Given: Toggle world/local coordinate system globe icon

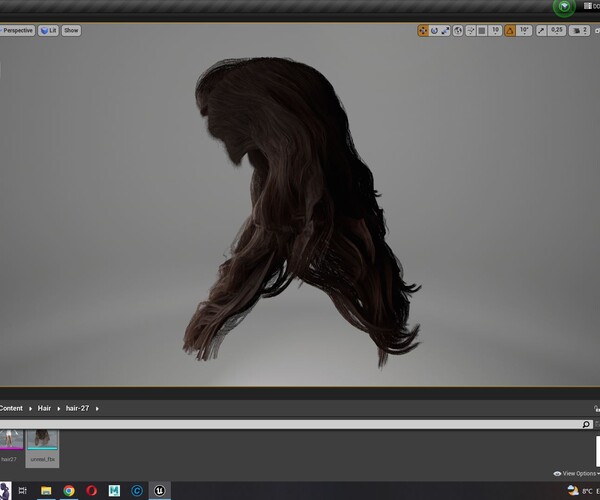Looking at the screenshot, I should (458, 31).
